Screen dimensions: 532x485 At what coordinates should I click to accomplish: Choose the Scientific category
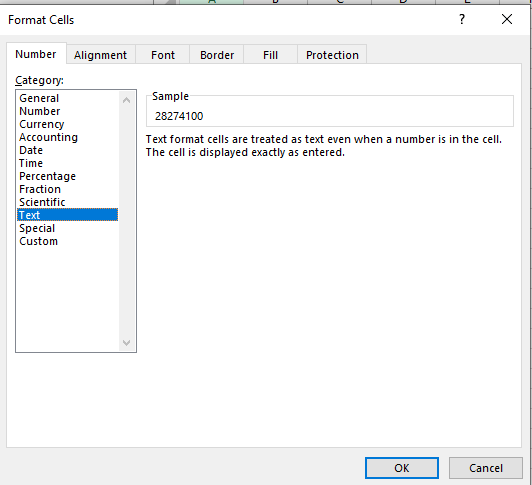67,202
